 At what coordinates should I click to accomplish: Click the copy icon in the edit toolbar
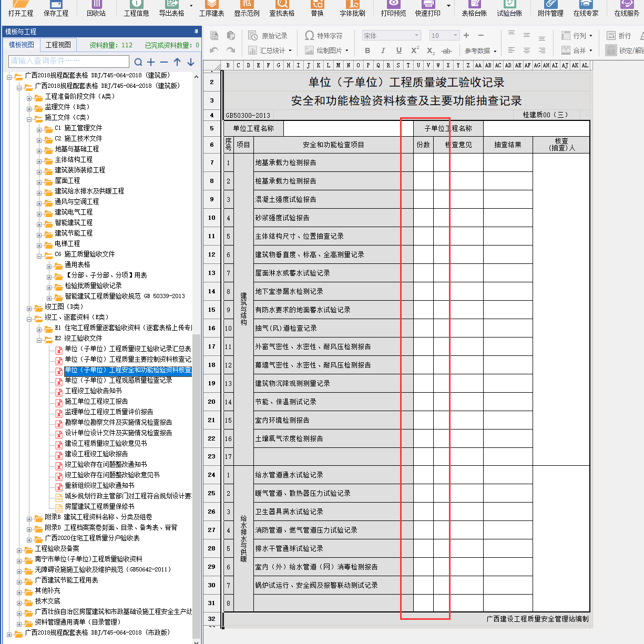pyautogui.click(x=214, y=35)
